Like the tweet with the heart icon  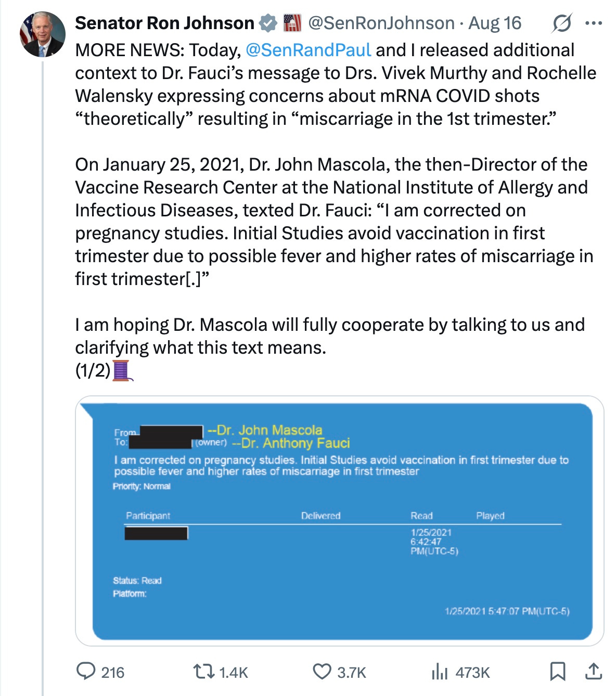pyautogui.click(x=322, y=672)
